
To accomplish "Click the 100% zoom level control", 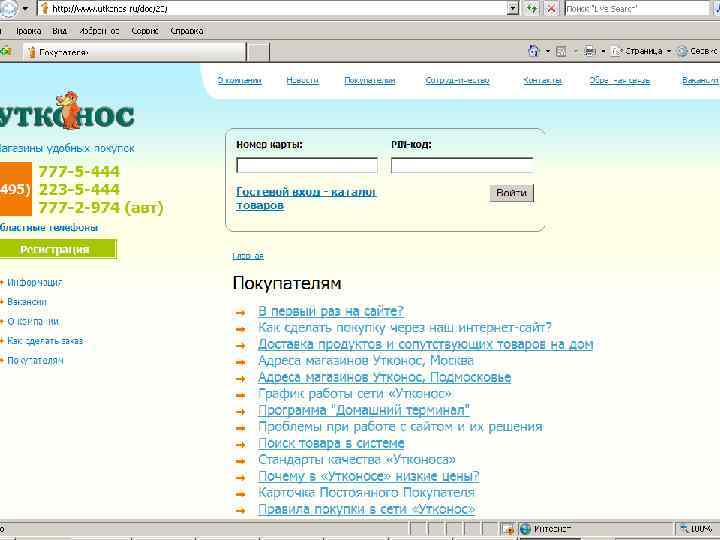I will pyautogui.click(x=698, y=529).
